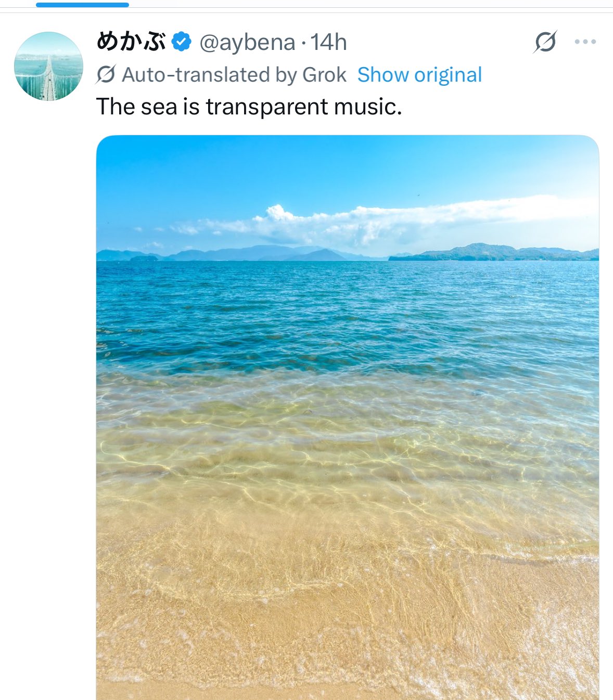Click the small Grok icon beside Auto-translated
The height and width of the screenshot is (700, 613).
[106, 75]
